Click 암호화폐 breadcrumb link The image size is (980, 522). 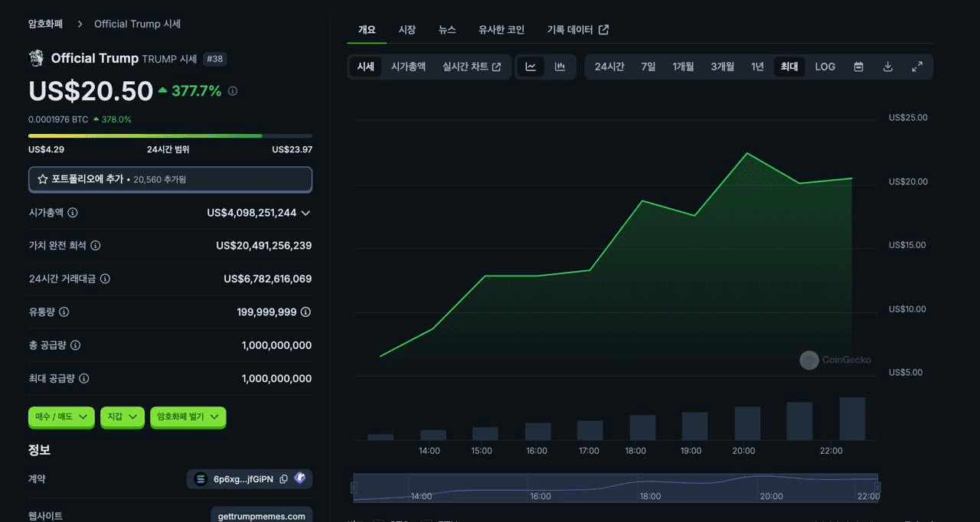(x=45, y=24)
